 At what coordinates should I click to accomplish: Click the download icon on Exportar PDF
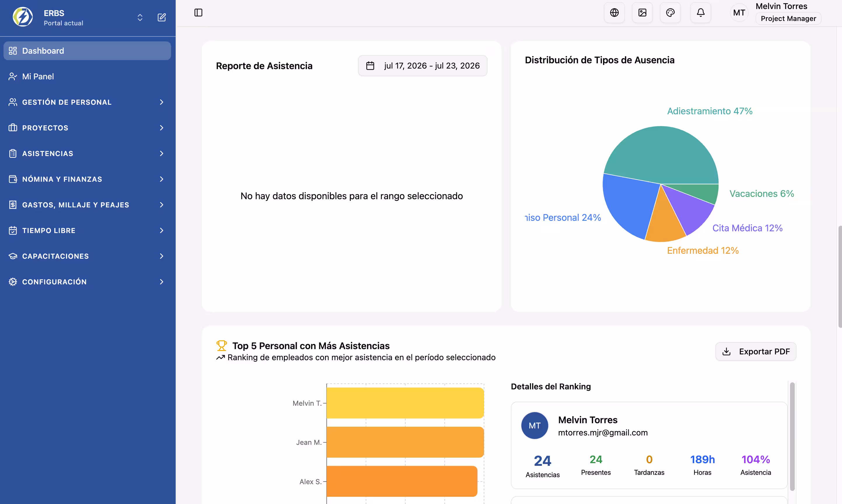pos(726,351)
